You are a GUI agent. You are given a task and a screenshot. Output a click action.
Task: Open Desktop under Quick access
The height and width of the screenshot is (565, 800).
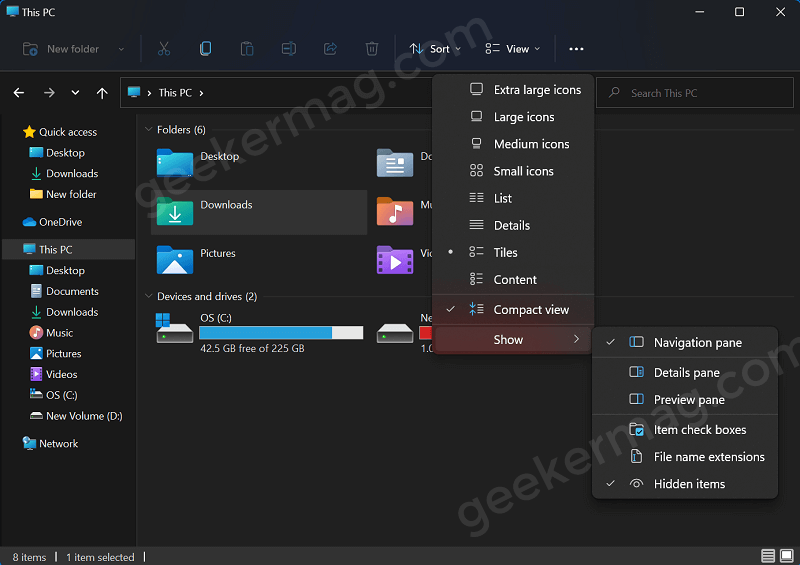point(57,153)
